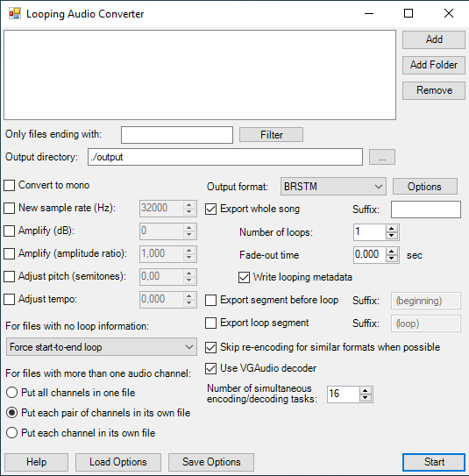The width and height of the screenshot is (469, 476).
Task: Open the Output format BRSTM dropdown
Action: pyautogui.click(x=333, y=187)
